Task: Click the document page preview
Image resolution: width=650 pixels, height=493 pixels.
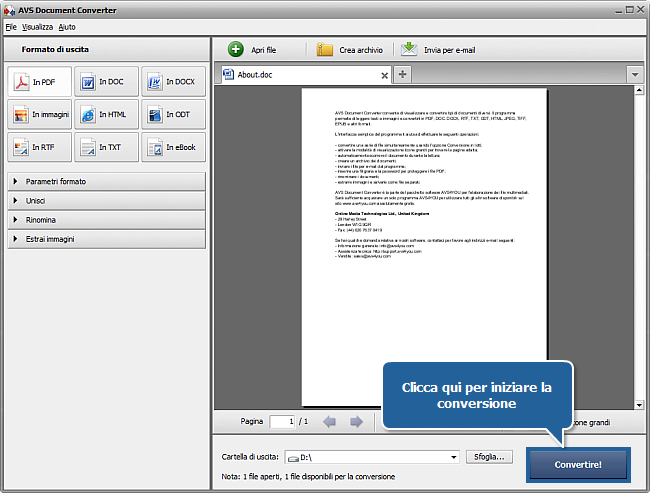Action: pyautogui.click(x=424, y=247)
